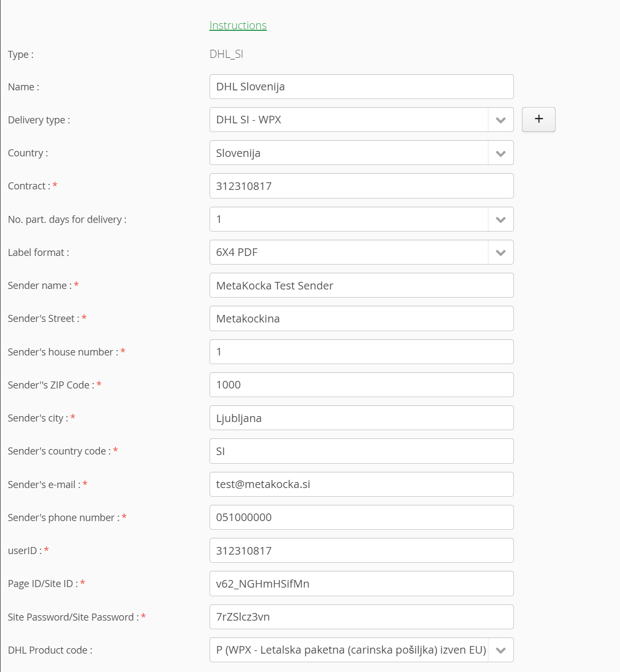Image resolution: width=620 pixels, height=672 pixels.
Task: Click the DHL_SI type value text
Action: coord(226,54)
